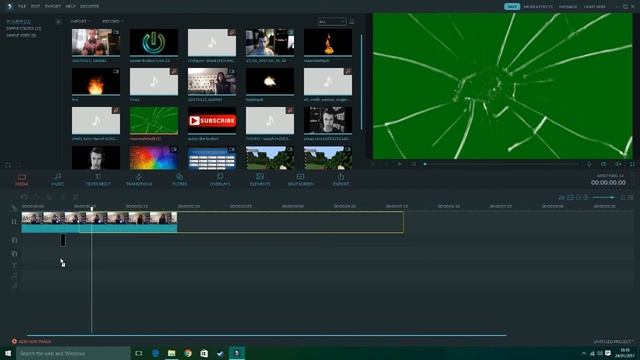This screenshot has width=640, height=360.
Task: Open the media filter All dropdown
Action: point(332,22)
